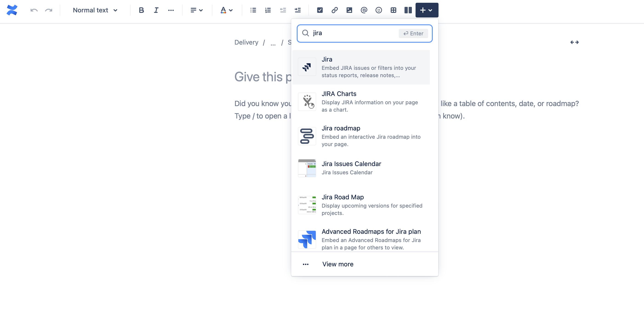The height and width of the screenshot is (316, 644).
Task: Insert a table
Action: 393,10
